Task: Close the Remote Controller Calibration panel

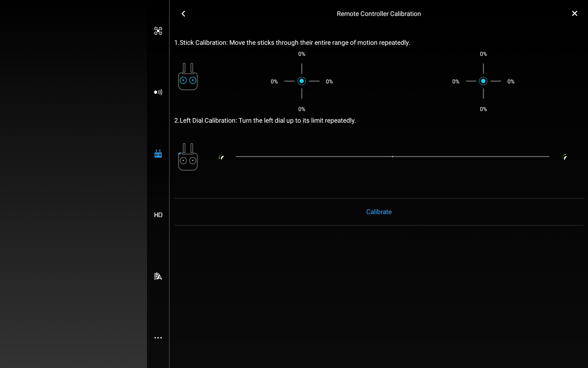Action: 575,13
